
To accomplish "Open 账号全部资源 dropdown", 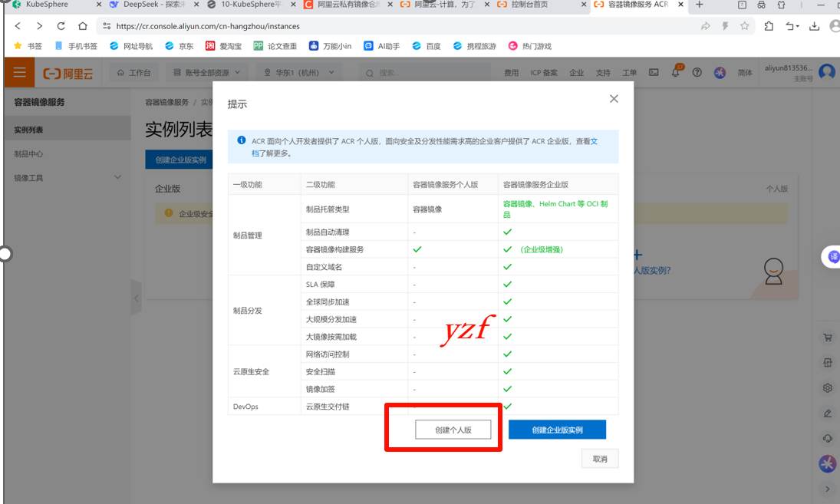I will coord(207,72).
